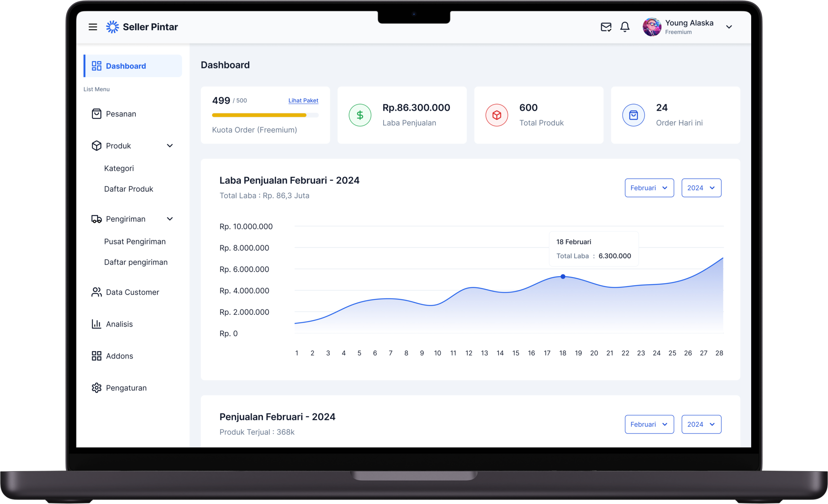Viewport: 828px width, 504px height.
Task: Click the 18 Februari tooltip card
Action: tap(594, 249)
